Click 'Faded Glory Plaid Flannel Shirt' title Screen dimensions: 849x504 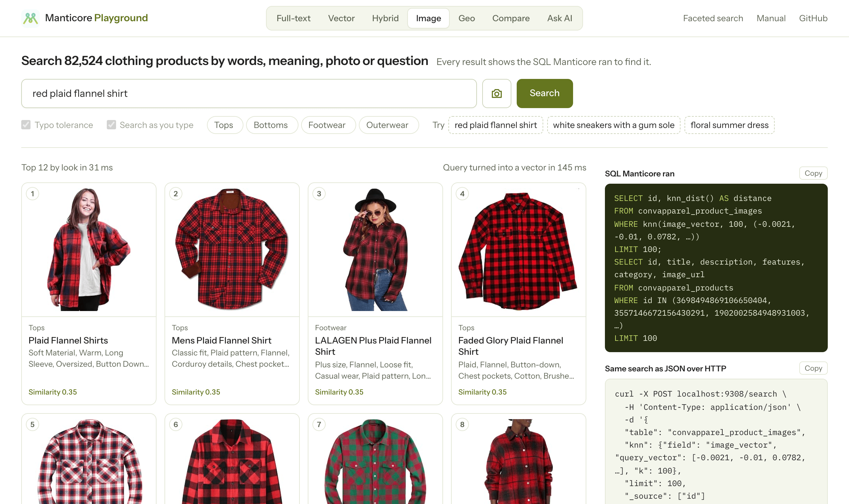(x=510, y=346)
